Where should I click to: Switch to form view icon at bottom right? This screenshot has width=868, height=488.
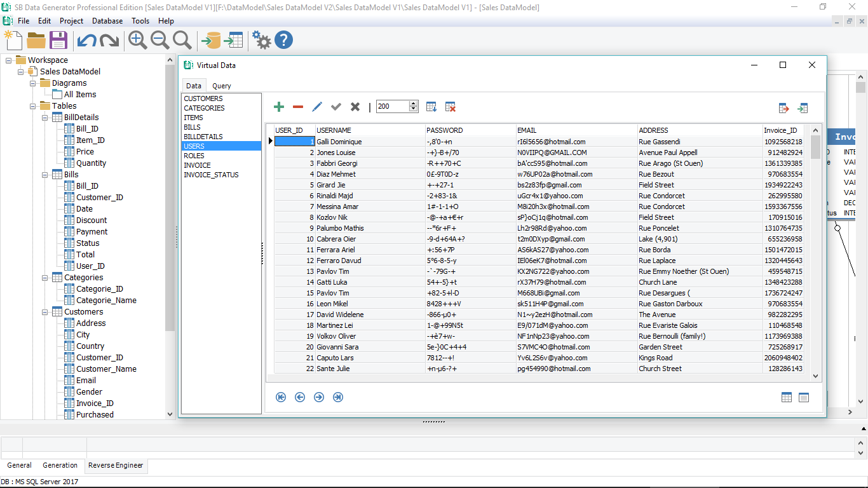(804, 397)
